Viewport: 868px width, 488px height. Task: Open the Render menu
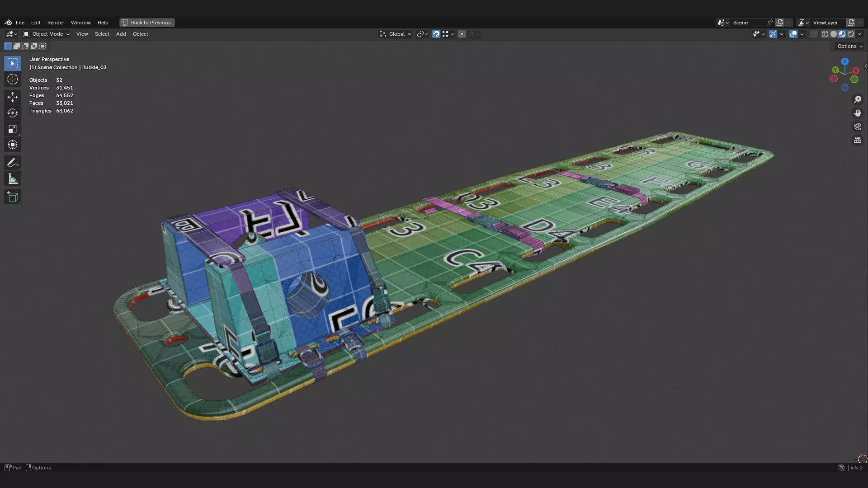pos(56,23)
